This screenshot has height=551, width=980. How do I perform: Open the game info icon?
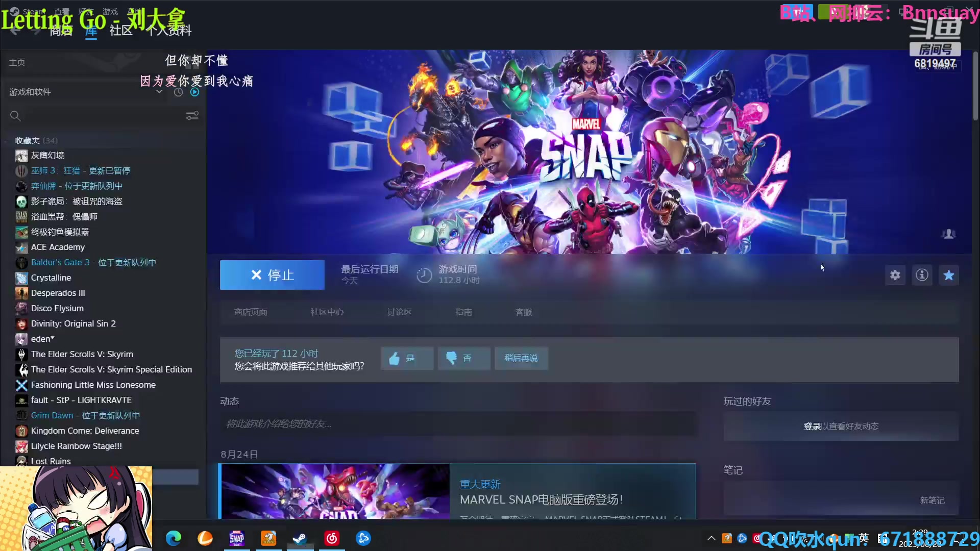pyautogui.click(x=922, y=275)
